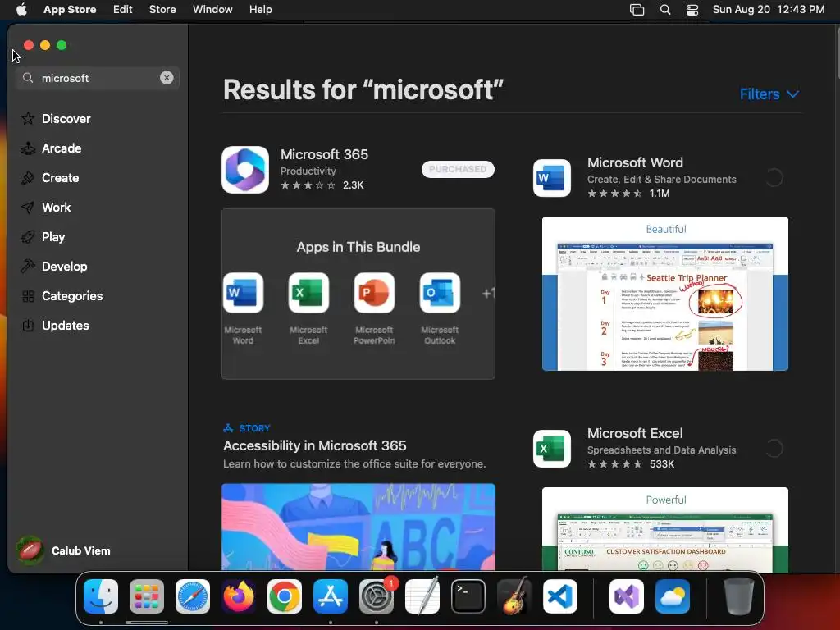Open the Updates section
Screen dimensions: 840x630
55,325
